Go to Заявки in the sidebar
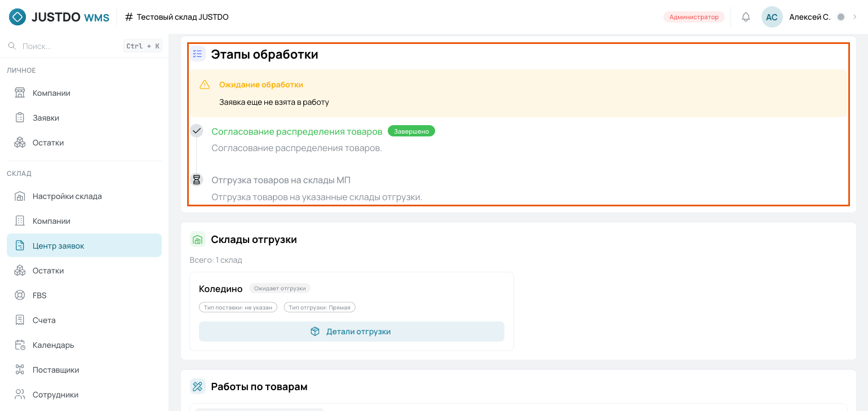Viewport: 868px width, 411px height. click(x=85, y=118)
